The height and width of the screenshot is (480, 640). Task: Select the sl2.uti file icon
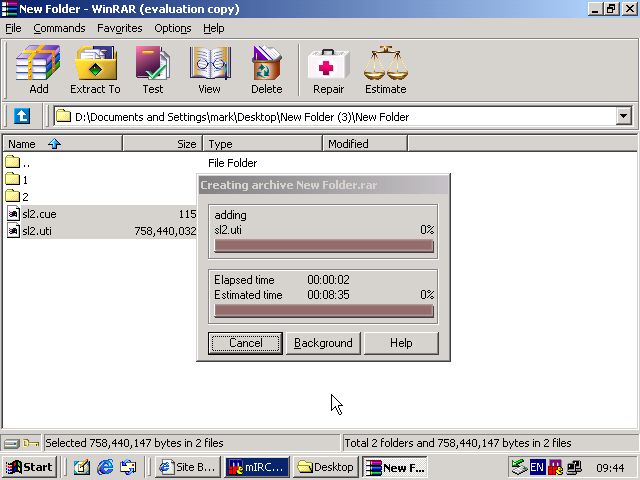13,231
